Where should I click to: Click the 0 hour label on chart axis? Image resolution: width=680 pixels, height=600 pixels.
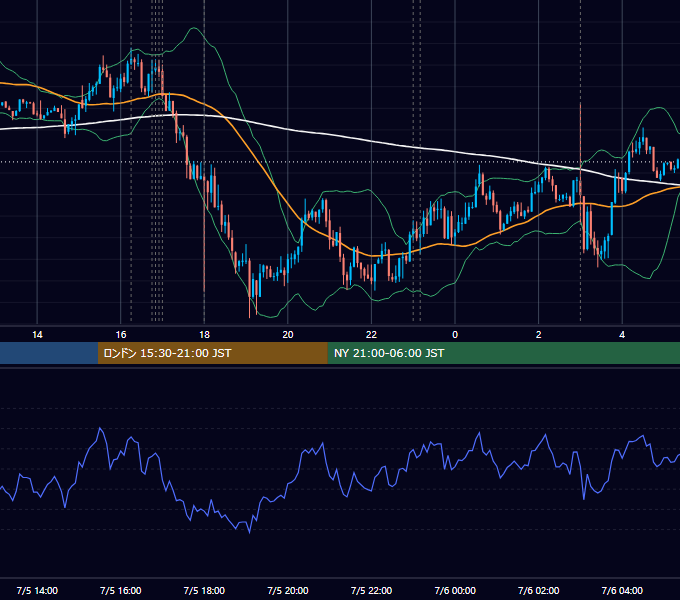tap(455, 335)
